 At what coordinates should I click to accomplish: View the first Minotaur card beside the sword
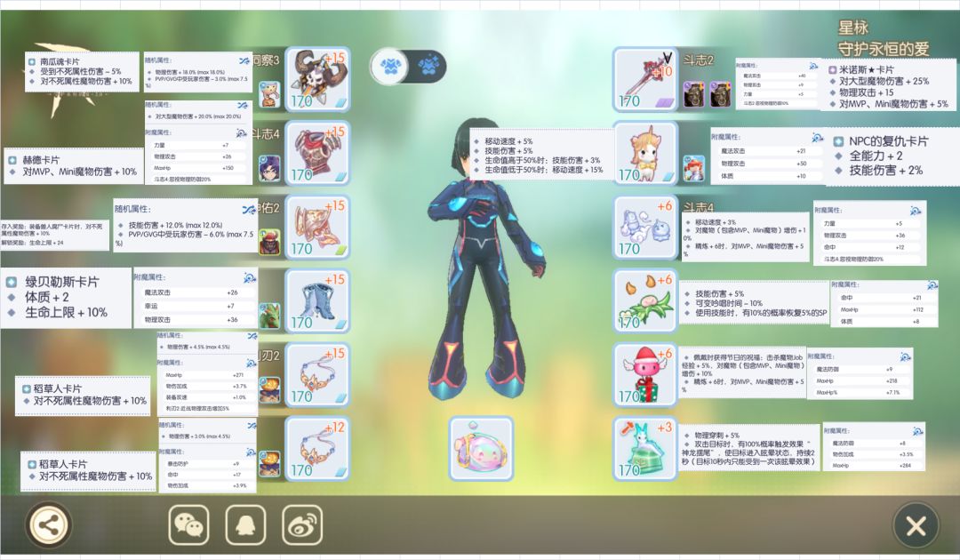click(693, 95)
